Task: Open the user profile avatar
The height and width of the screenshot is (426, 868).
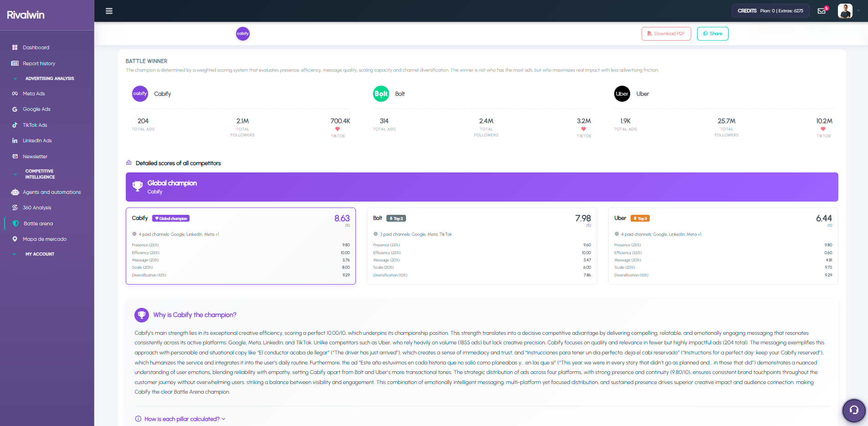Action: (845, 11)
